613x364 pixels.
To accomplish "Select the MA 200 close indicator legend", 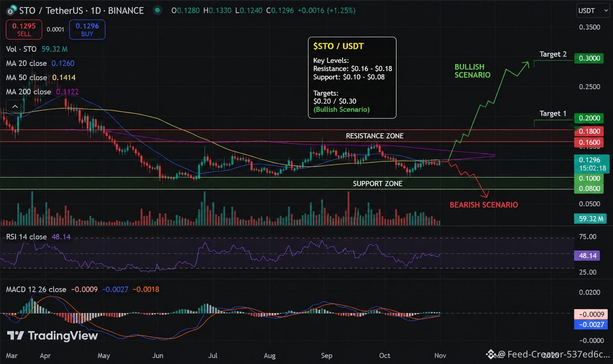I will [x=42, y=91].
